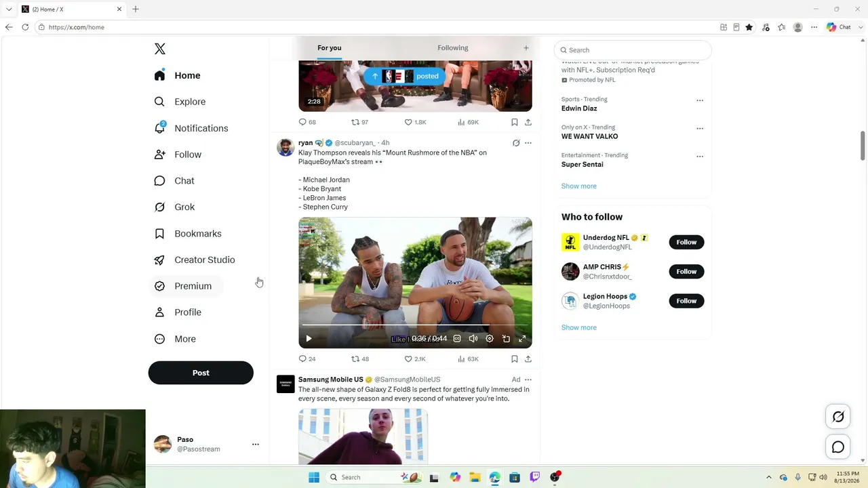This screenshot has height=488, width=868.
Task: Open picture-in-picture for the Klay video
Action: 506,338
